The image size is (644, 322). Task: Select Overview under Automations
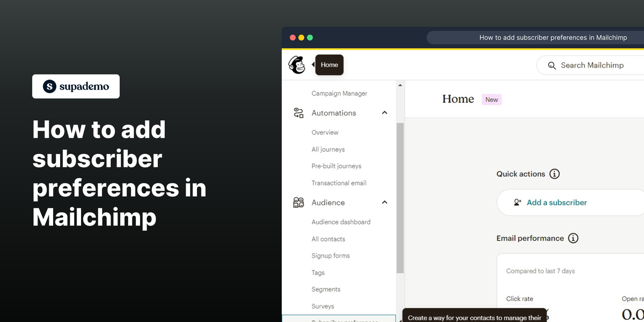[325, 132]
